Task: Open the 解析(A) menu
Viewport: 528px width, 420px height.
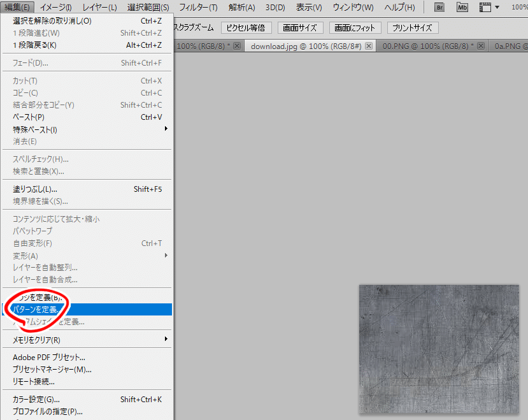Action: tap(242, 8)
